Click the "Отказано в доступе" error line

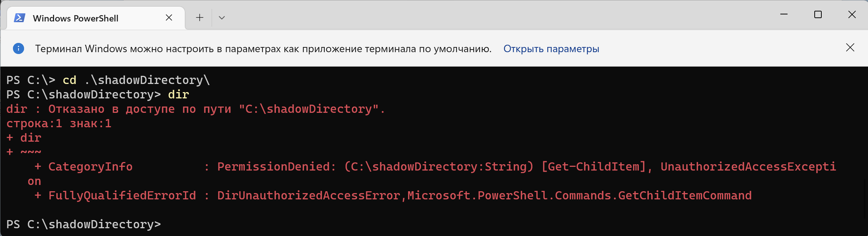[196, 109]
